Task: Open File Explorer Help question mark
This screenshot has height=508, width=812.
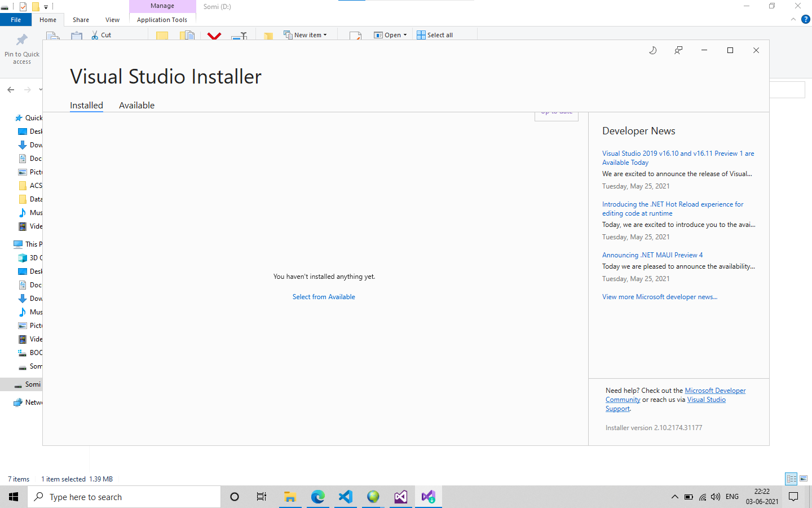Action: pyautogui.click(x=806, y=19)
